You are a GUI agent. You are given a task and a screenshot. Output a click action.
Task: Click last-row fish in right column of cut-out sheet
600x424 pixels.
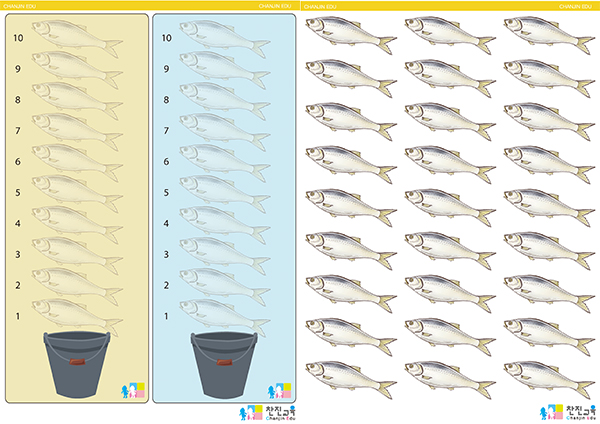549,380
